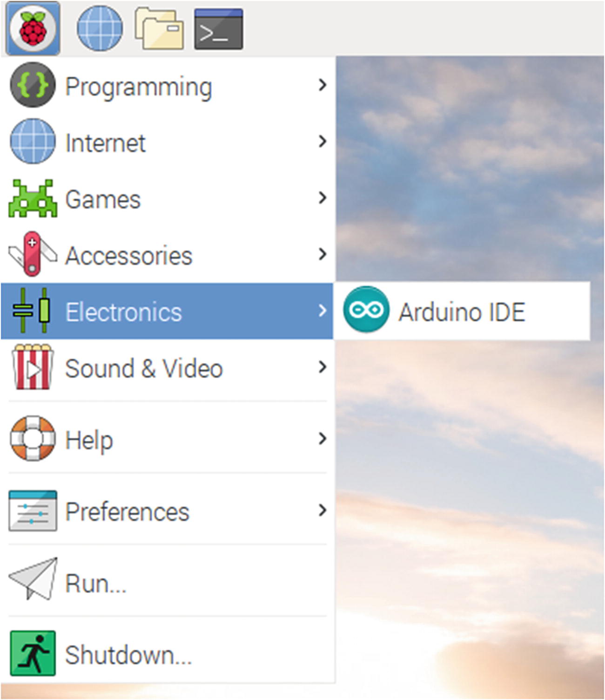Viewport: 605px width, 700px height.
Task: Click the lifebuoy Help icon
Action: coord(33,438)
